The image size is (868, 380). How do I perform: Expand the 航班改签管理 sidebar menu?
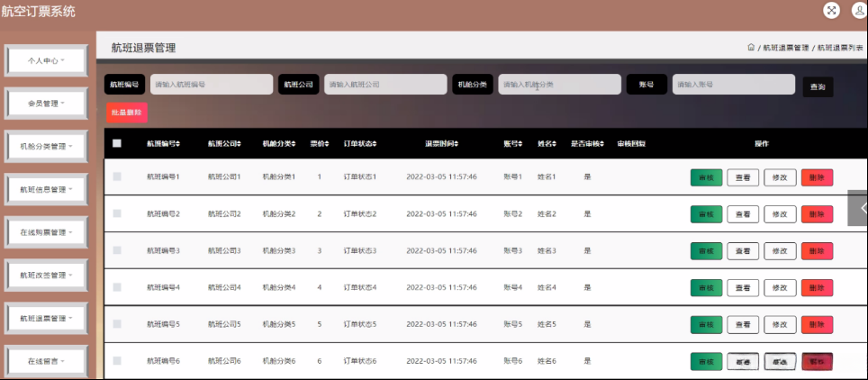tap(47, 276)
